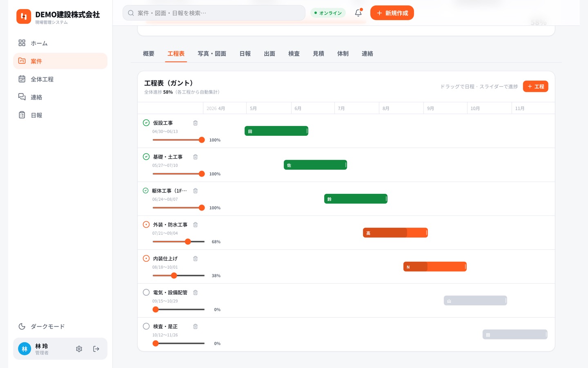588x368 pixels.
Task: Switch to the 体制 tab
Action: (x=343, y=54)
